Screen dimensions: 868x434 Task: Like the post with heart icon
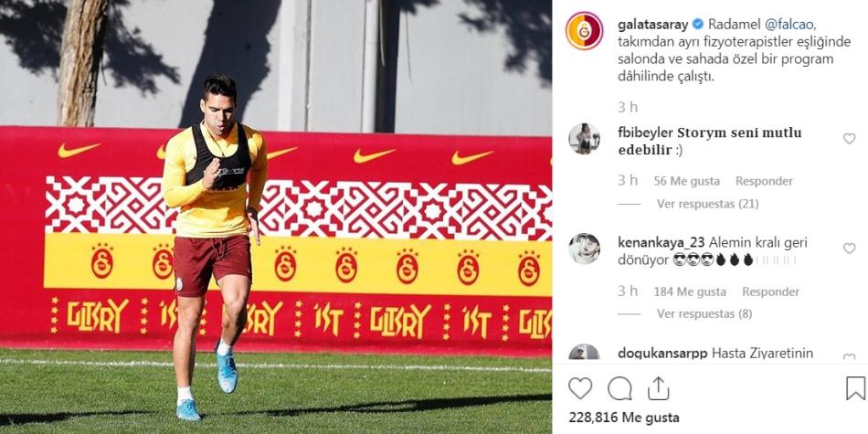(x=579, y=388)
